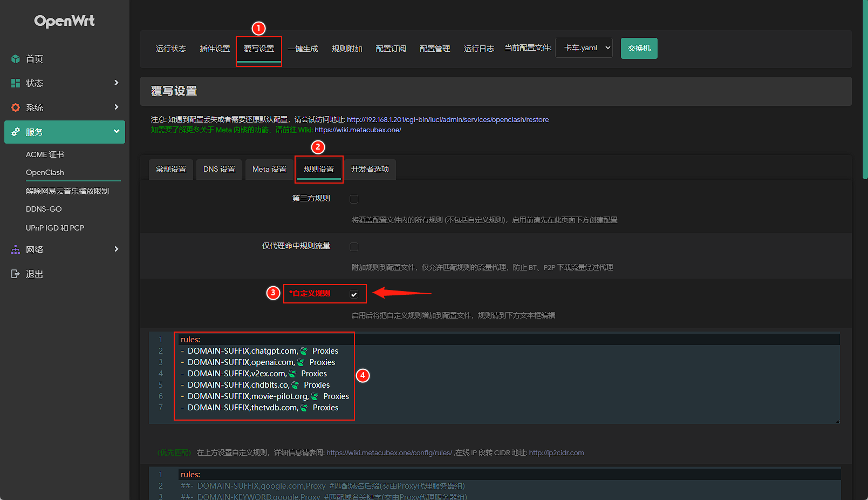This screenshot has height=500, width=868.
Task: Click the commented google.com Proxy example line
Action: click(323, 486)
